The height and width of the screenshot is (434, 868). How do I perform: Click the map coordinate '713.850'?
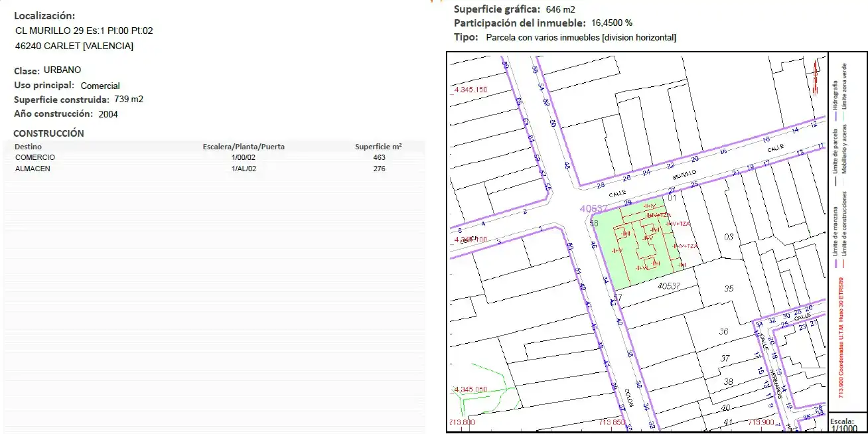coord(613,422)
